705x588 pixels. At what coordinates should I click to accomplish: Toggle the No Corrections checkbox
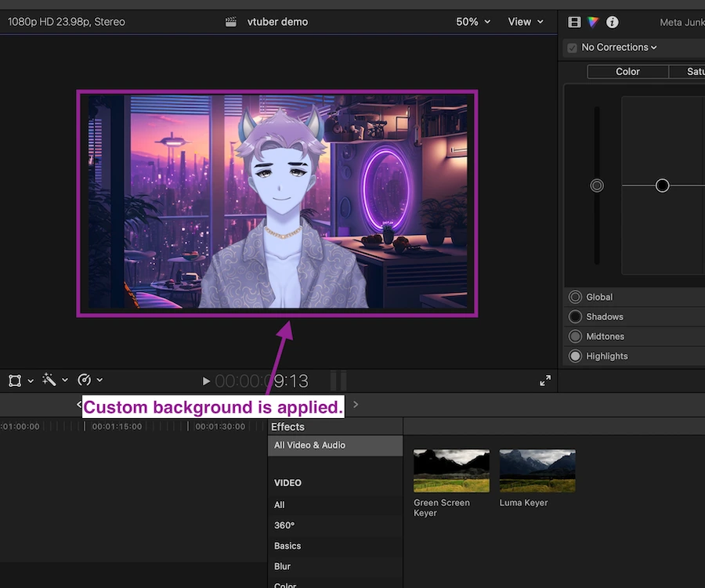(572, 48)
